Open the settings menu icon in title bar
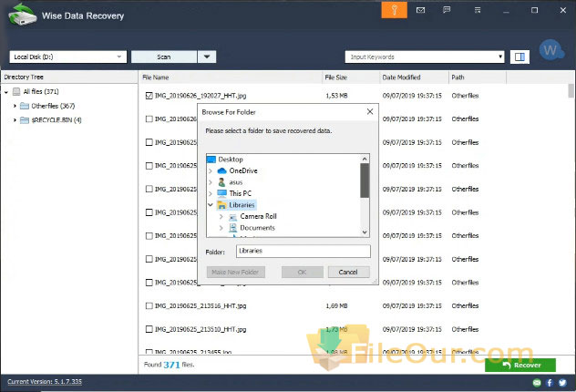576x392 pixels. pyautogui.click(x=478, y=10)
